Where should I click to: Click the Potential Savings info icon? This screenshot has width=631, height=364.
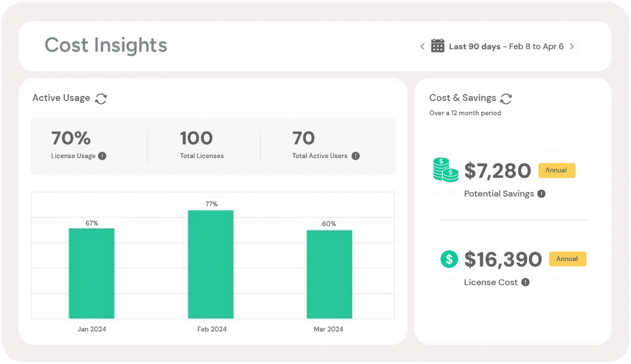pyautogui.click(x=542, y=194)
